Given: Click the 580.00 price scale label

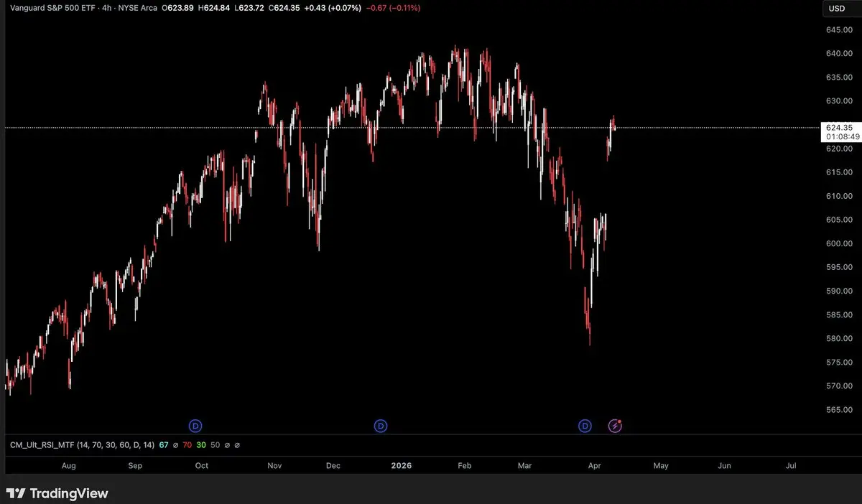Looking at the screenshot, I should 839,338.
